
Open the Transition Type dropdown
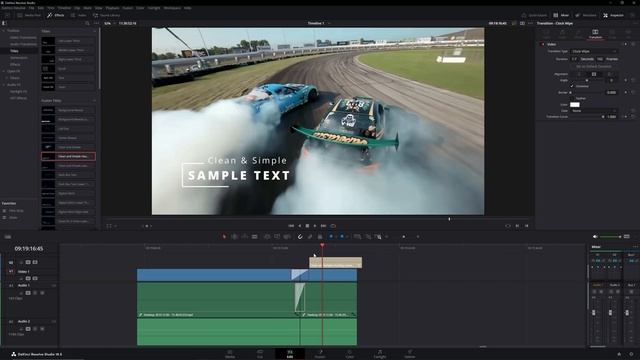[x=594, y=51]
